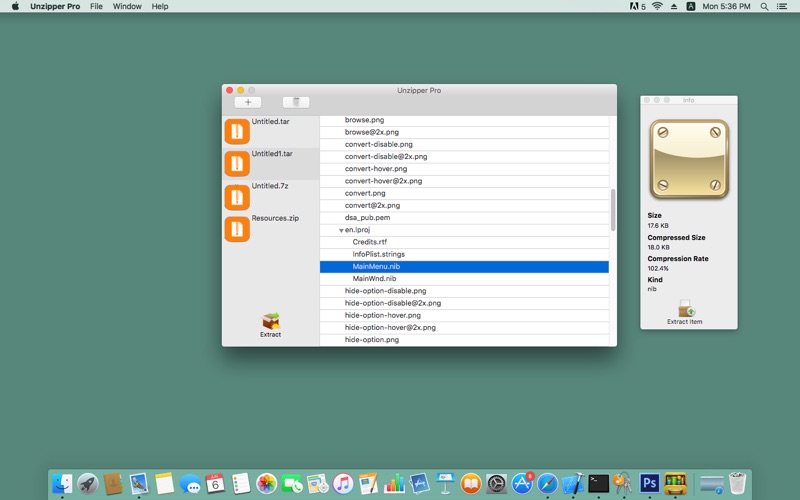Open Terminal in the Dock
This screenshot has width=800, height=500.
pos(598,483)
